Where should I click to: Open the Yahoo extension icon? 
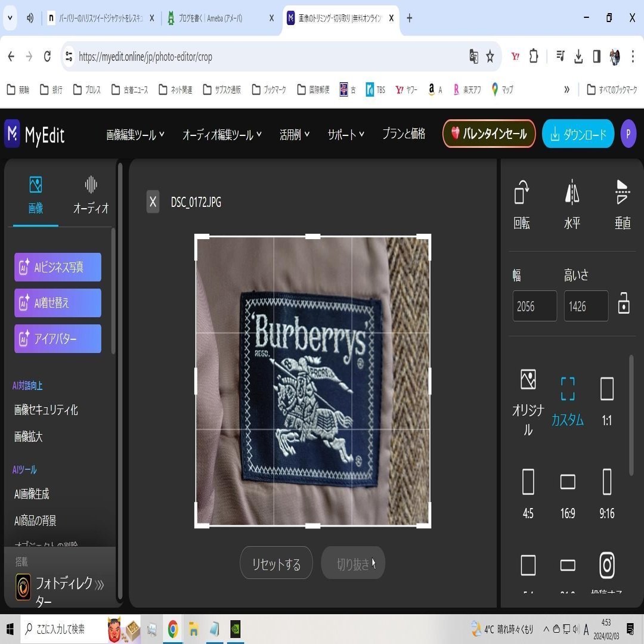pos(515,56)
